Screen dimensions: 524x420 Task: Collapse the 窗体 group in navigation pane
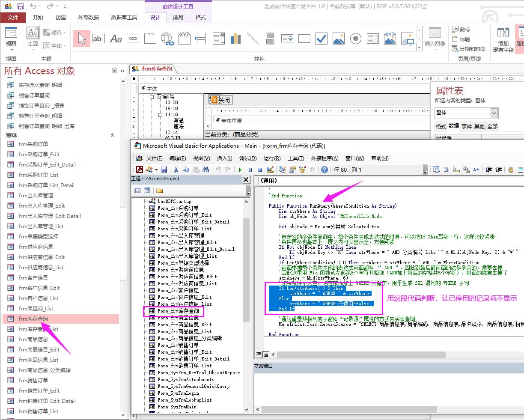[x=113, y=135]
